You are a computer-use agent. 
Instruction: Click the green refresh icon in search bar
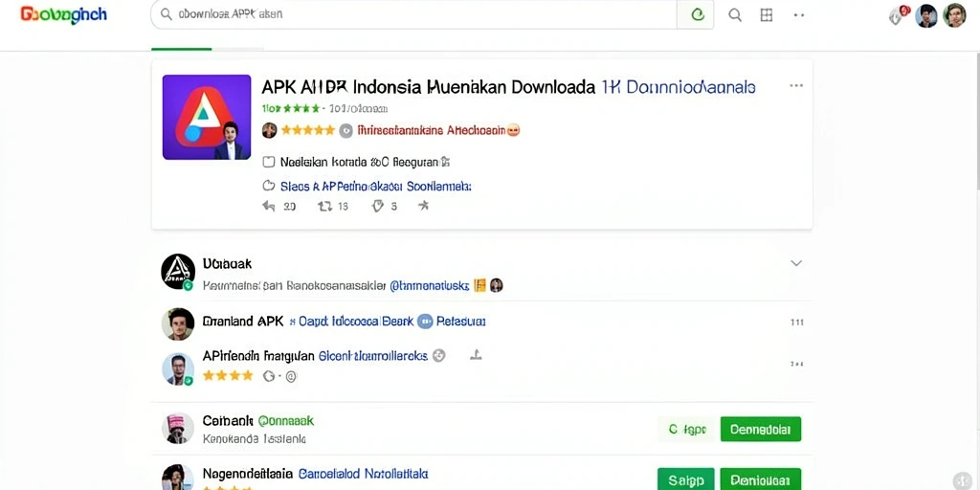pos(698,14)
